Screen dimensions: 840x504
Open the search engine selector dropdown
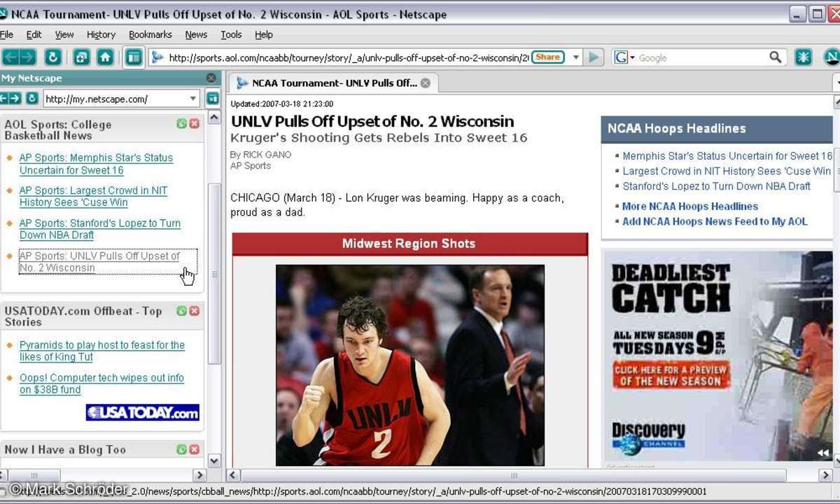pos(624,57)
